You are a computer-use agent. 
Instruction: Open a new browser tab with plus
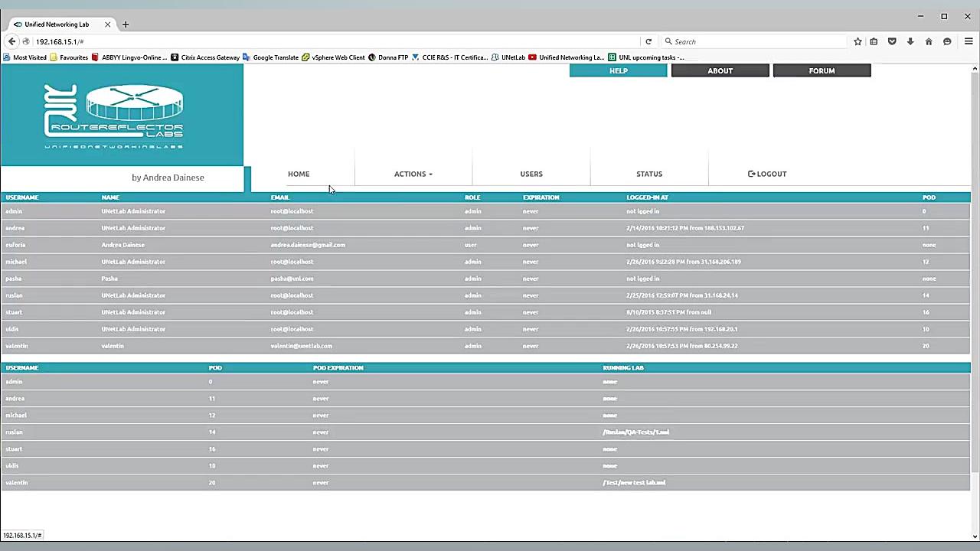126,24
